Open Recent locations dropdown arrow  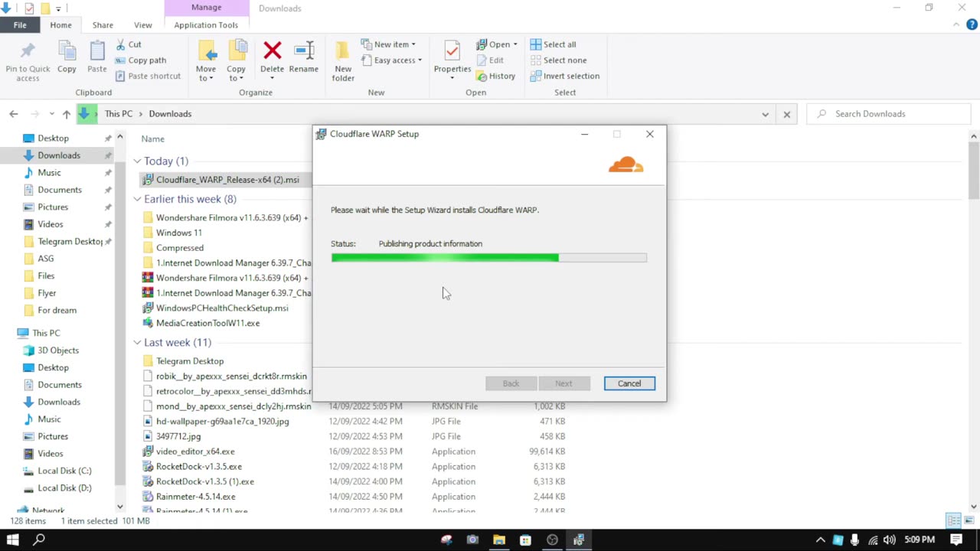[x=51, y=114]
